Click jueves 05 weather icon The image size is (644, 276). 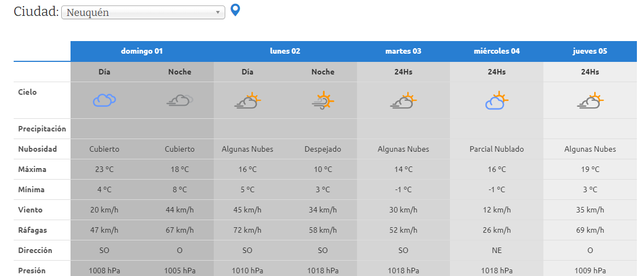590,100
